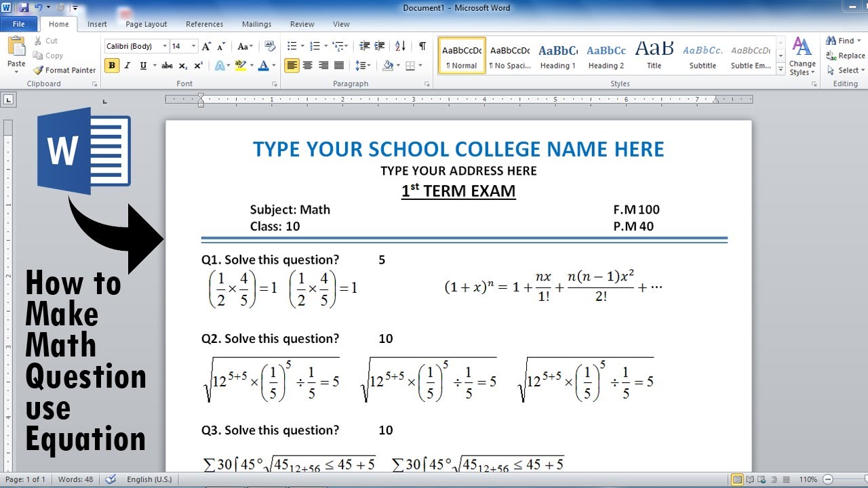This screenshot has height=488, width=868.
Task: Click Increase Indent icon
Action: pyautogui.click(x=381, y=46)
